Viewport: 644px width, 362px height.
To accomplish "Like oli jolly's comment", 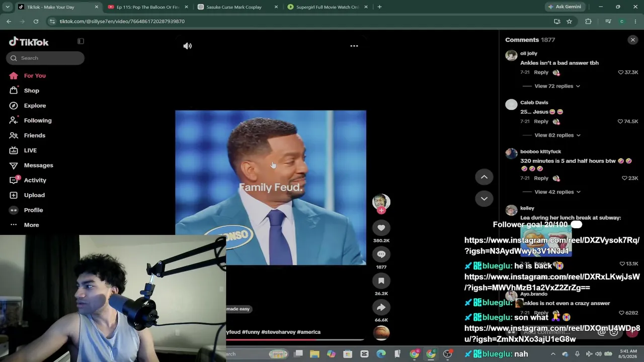I will 621,72.
